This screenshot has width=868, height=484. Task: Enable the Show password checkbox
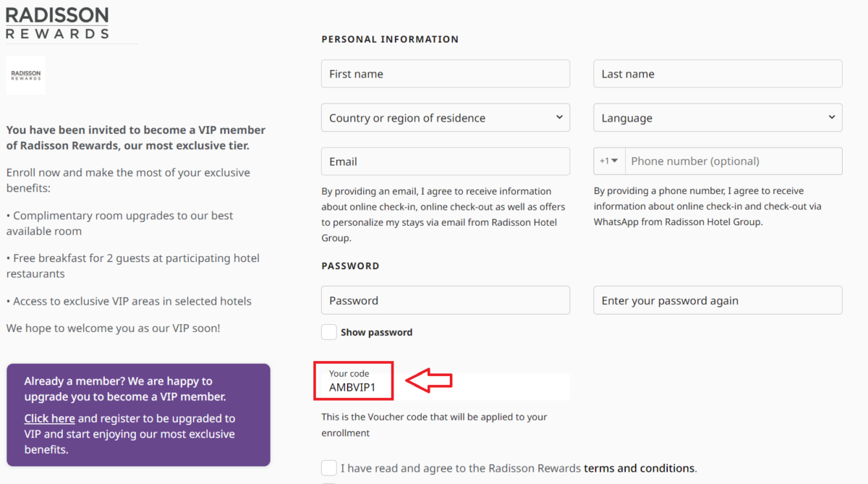[x=328, y=331]
